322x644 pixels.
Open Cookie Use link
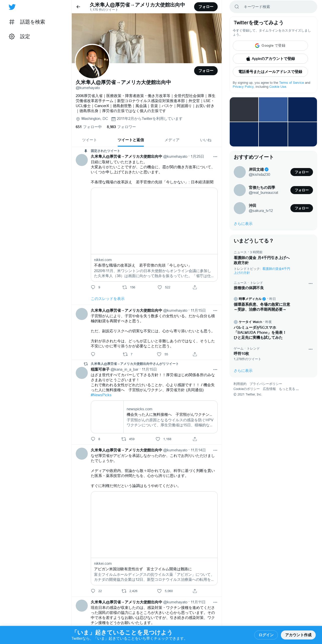pos(278,87)
